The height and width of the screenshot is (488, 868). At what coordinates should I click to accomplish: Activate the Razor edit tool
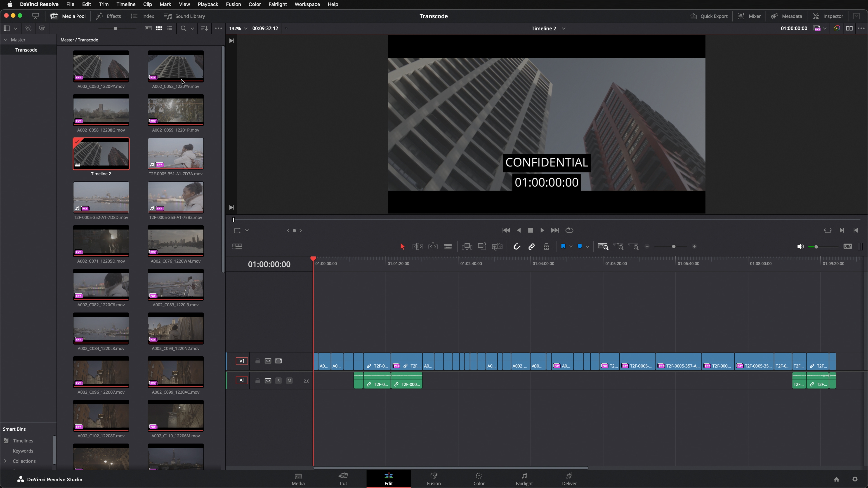point(448,246)
